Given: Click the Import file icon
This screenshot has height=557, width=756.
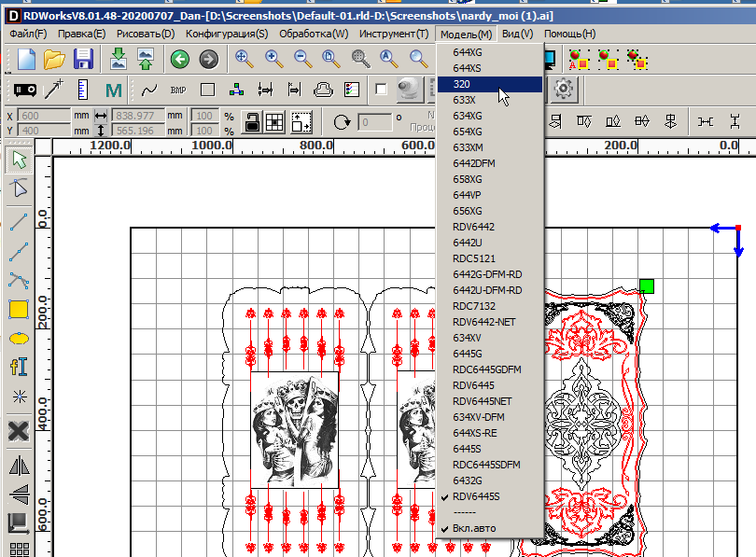Looking at the screenshot, I should (119, 59).
